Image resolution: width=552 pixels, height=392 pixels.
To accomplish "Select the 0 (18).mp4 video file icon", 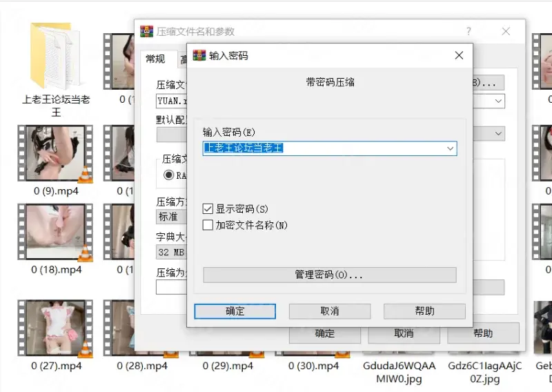I will (55, 232).
